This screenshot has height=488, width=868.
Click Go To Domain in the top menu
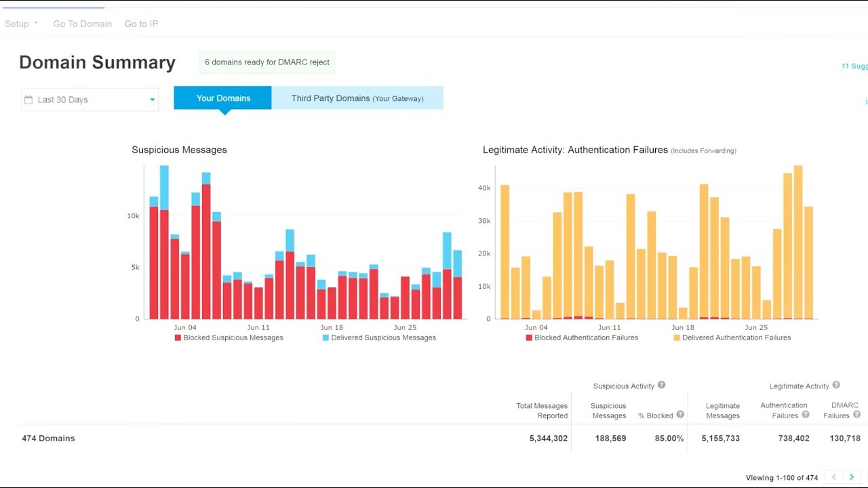[82, 24]
